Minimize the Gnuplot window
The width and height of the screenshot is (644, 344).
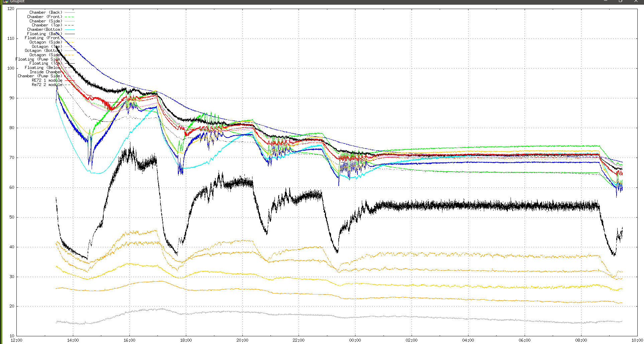coord(606,1)
